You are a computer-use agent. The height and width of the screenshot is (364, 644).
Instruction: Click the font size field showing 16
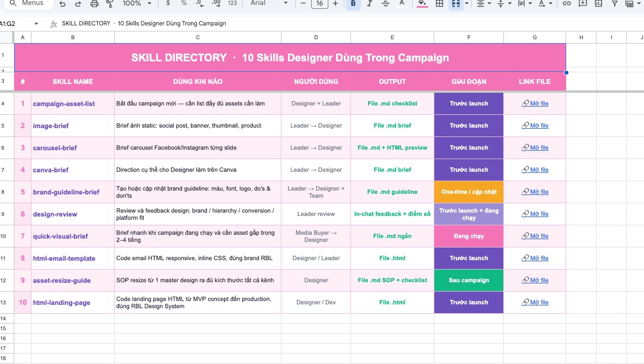coord(320,3)
